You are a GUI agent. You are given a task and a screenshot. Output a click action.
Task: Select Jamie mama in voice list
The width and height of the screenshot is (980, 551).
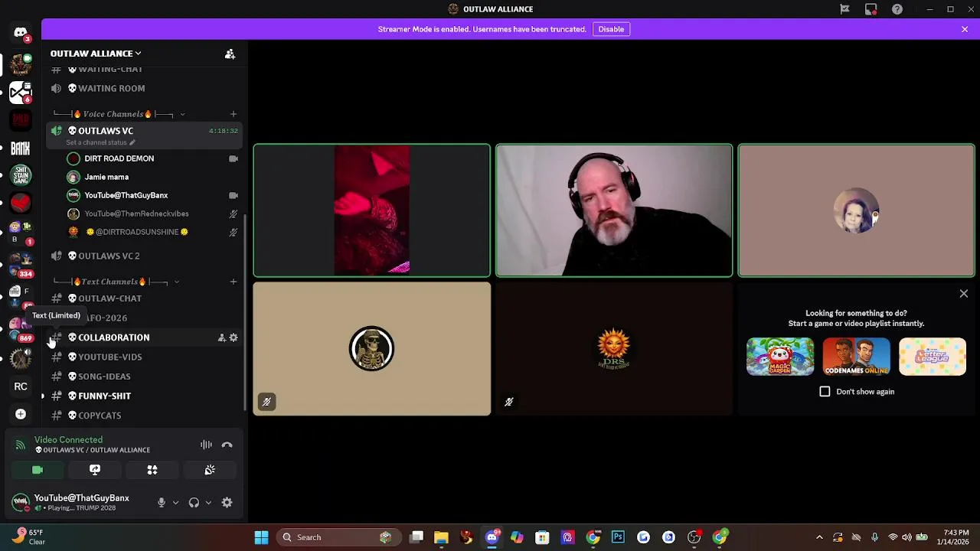153,177
